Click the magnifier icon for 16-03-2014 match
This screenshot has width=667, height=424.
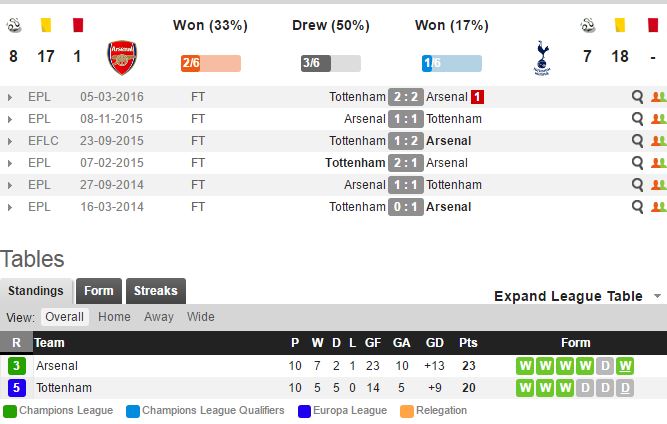pos(638,207)
